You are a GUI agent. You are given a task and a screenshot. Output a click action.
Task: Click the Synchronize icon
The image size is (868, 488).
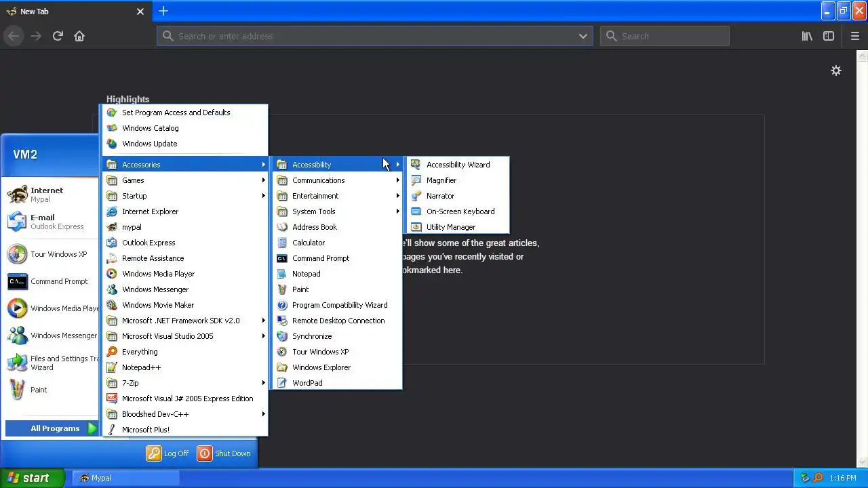point(282,336)
